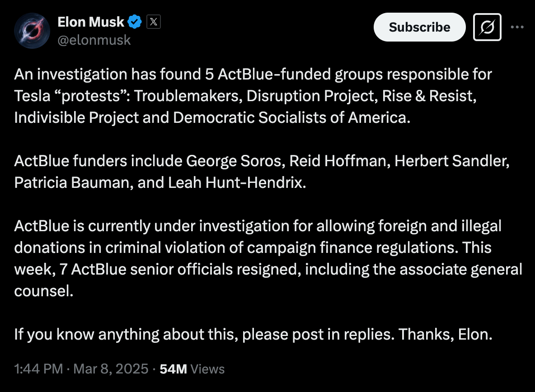This screenshot has height=392, width=535.
Task: Click the Grok explain-post icon
Action: pos(487,27)
